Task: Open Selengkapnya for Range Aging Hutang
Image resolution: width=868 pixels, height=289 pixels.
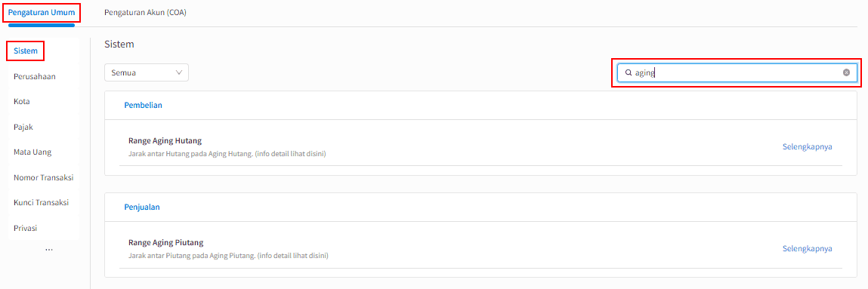Action: [807, 146]
